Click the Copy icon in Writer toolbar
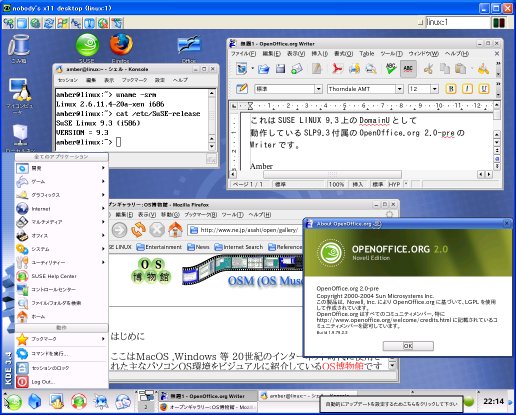This screenshot has height=415, width=516. point(445,69)
